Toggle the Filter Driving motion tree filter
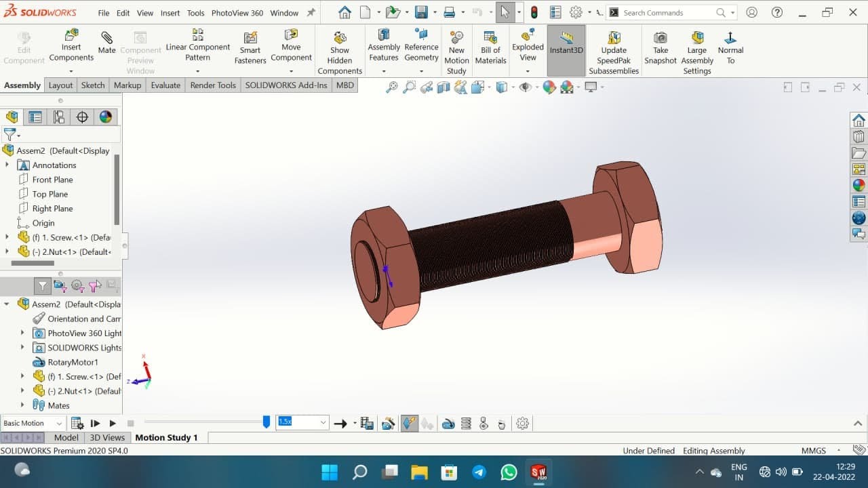 coord(77,286)
